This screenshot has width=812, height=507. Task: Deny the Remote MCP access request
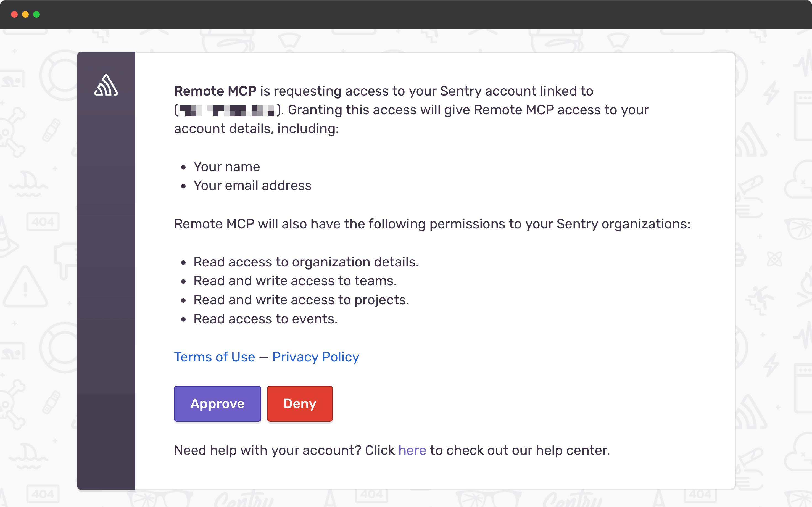pyautogui.click(x=299, y=403)
